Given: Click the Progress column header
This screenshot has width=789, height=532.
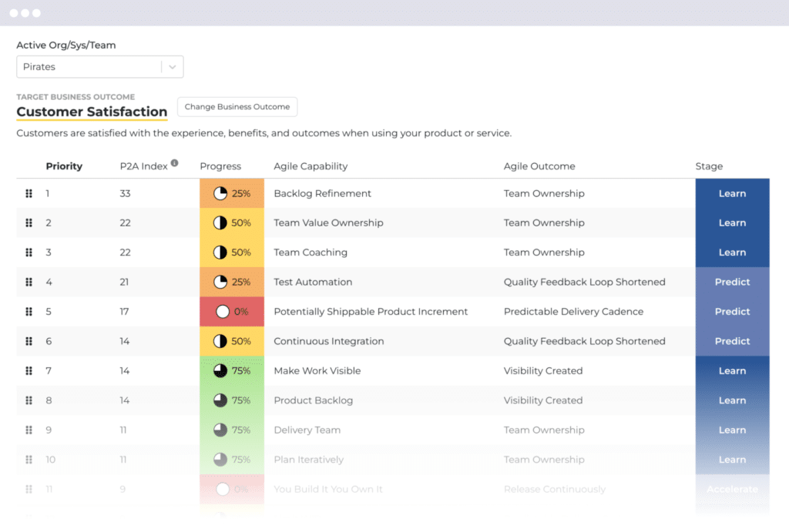Looking at the screenshot, I should [x=221, y=166].
